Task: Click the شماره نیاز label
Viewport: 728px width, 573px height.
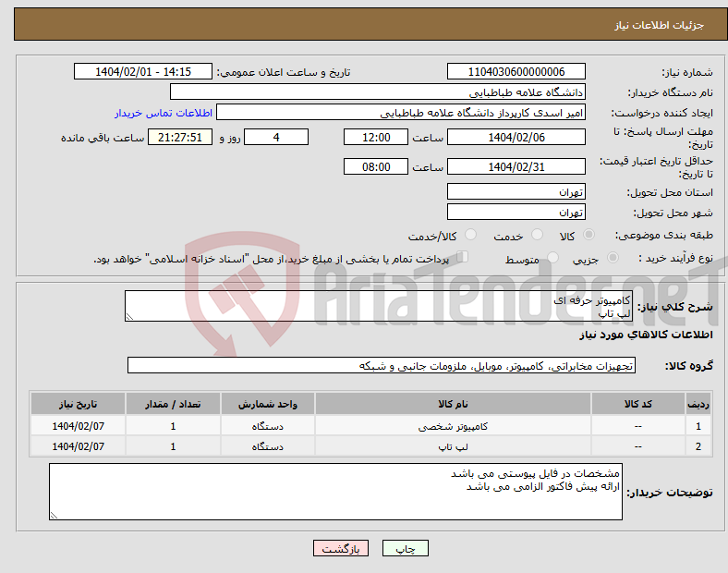Action: pos(686,72)
